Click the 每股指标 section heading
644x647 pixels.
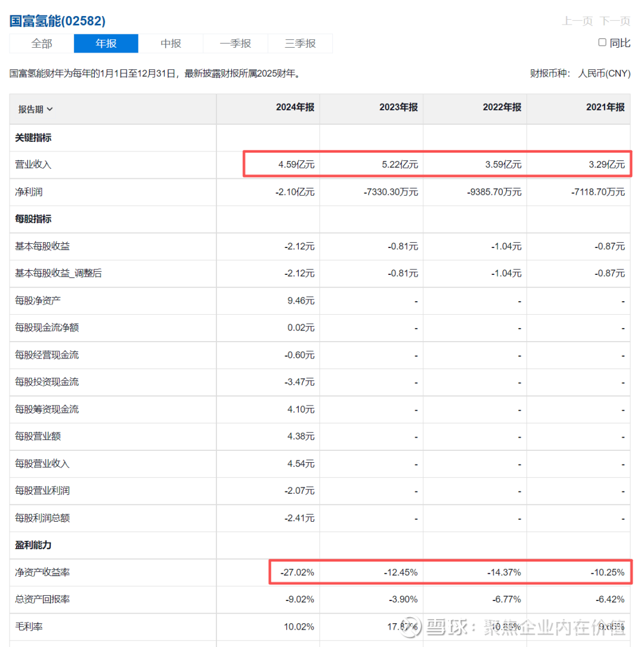33,219
